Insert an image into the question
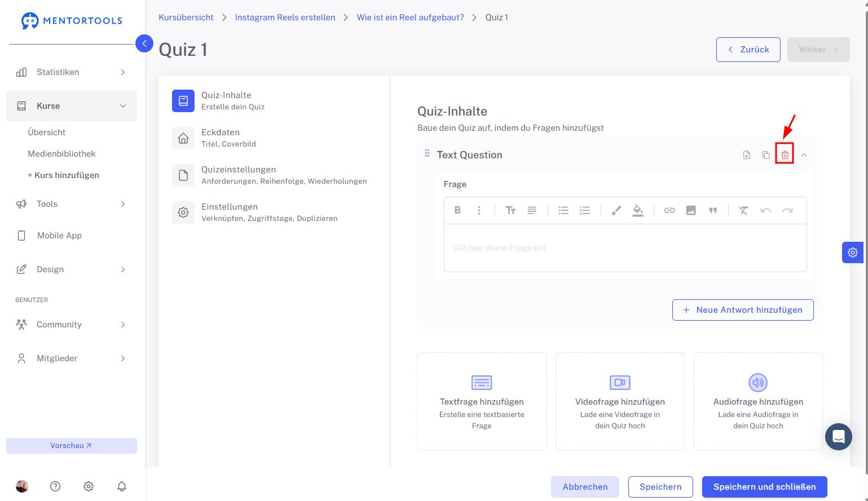Screen dimensions: 868x501 (x=691, y=210)
